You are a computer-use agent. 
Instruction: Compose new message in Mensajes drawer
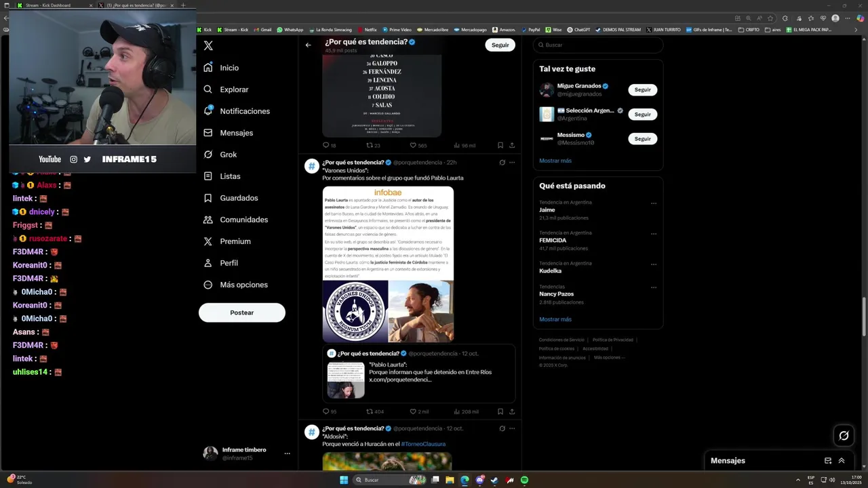click(828, 461)
